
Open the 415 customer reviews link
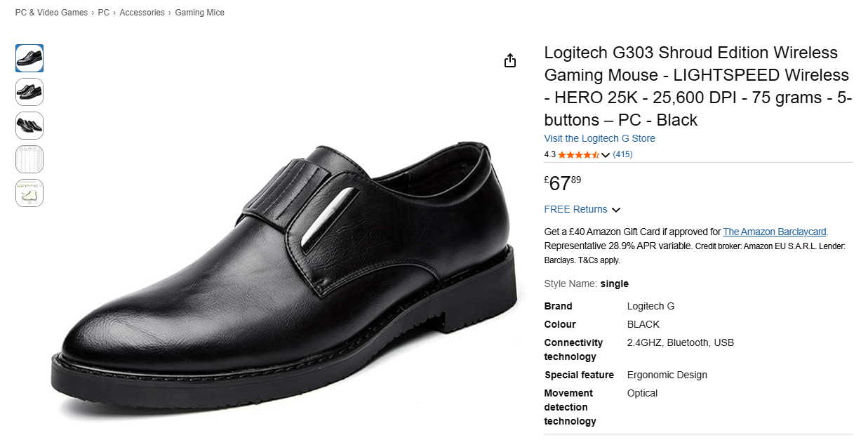[x=622, y=154]
